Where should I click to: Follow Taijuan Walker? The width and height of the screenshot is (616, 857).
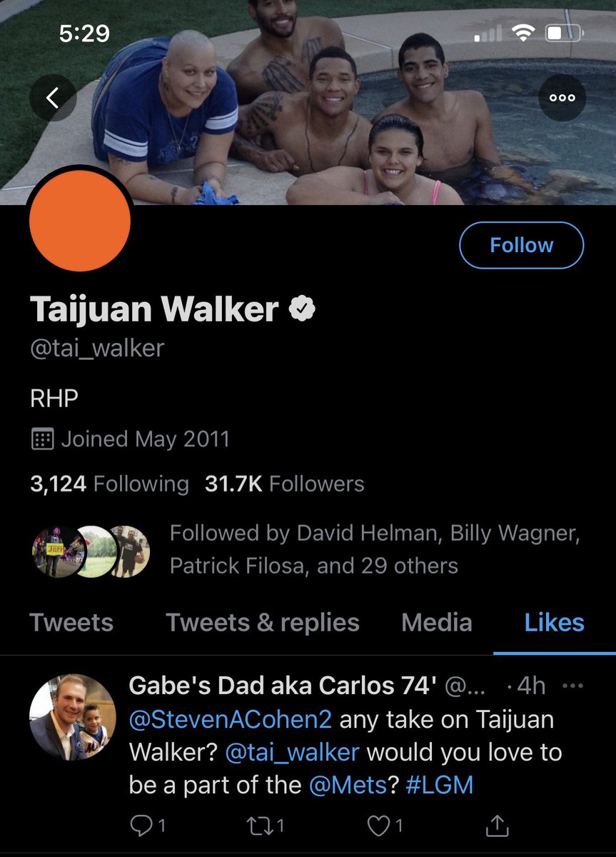click(x=521, y=245)
